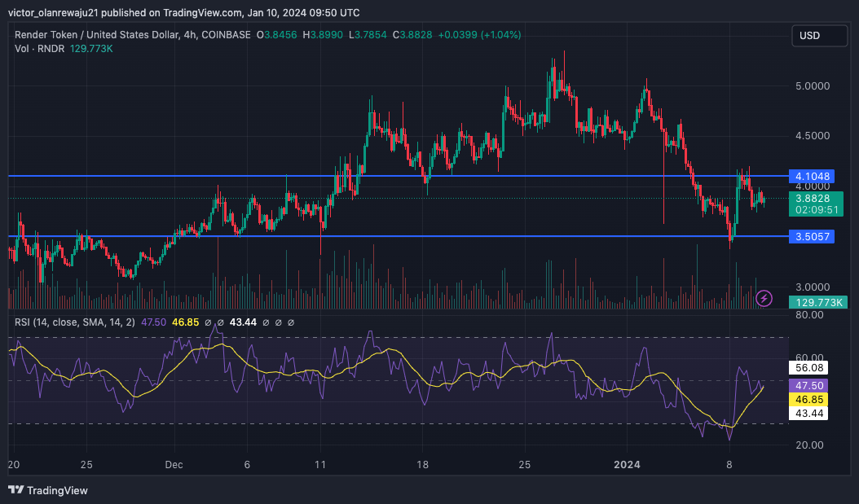Click the TradingView wordmark text
The height and width of the screenshot is (504, 859).
point(57,490)
